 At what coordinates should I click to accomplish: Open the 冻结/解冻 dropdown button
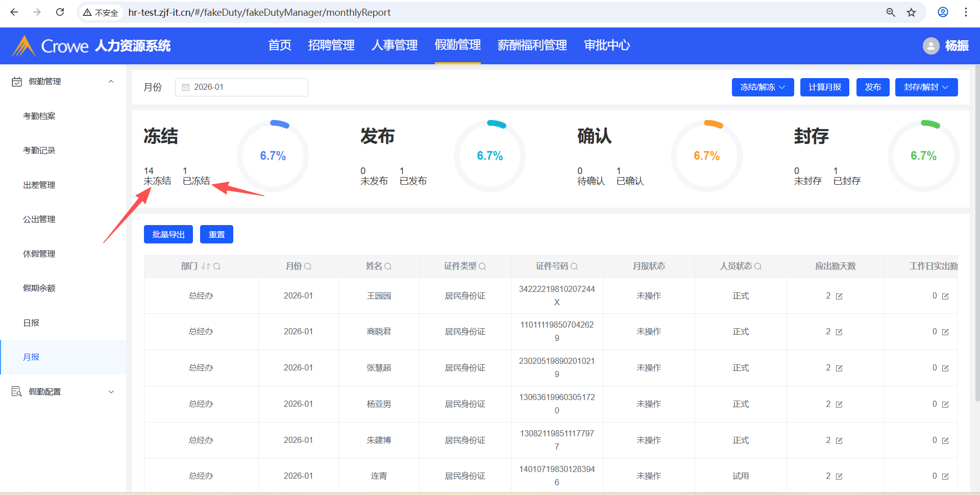click(x=763, y=87)
